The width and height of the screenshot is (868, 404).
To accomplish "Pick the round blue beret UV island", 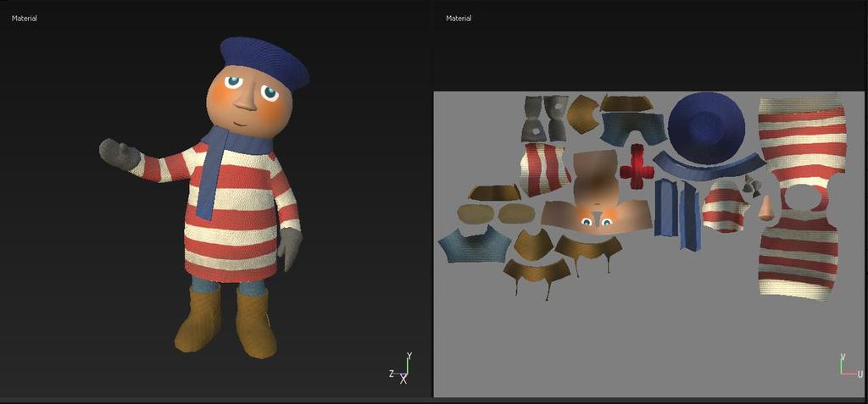I will click(706, 128).
